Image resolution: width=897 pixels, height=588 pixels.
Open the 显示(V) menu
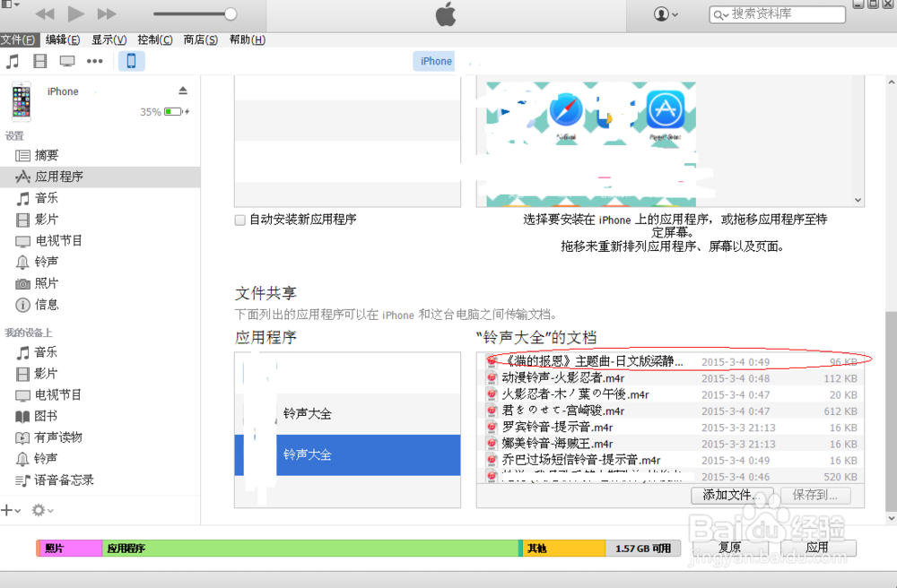click(x=109, y=39)
